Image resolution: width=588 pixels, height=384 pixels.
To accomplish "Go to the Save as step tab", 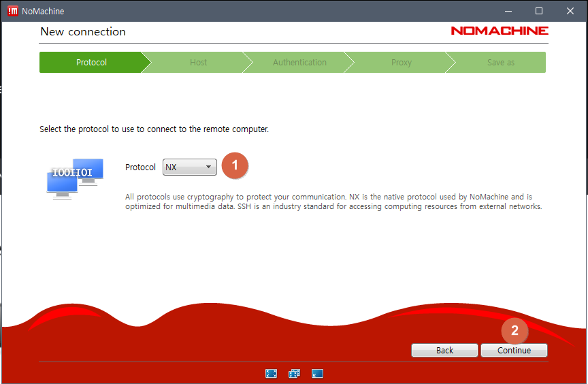I will pyautogui.click(x=501, y=62).
